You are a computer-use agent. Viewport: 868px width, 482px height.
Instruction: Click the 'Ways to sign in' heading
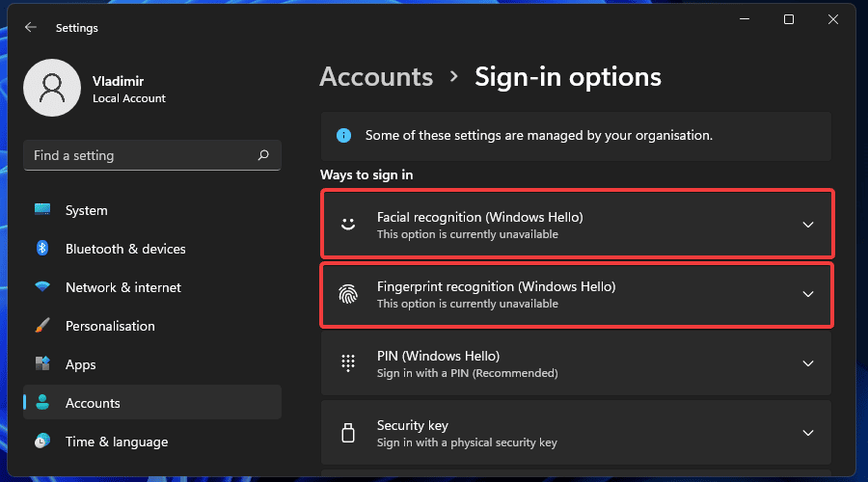point(366,174)
